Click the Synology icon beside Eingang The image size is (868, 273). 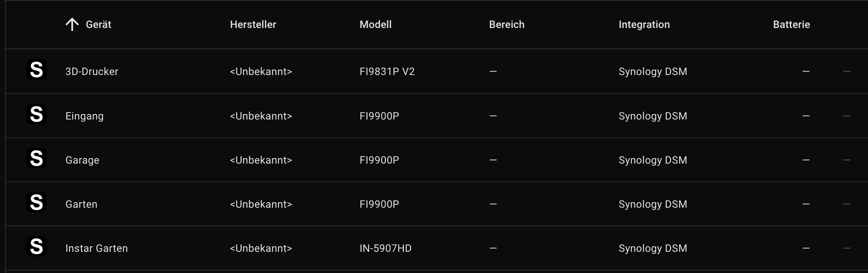[37, 114]
